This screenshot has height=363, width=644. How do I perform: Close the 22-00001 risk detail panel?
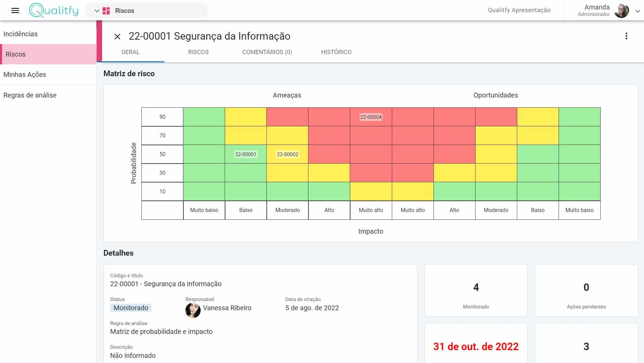pos(117,37)
